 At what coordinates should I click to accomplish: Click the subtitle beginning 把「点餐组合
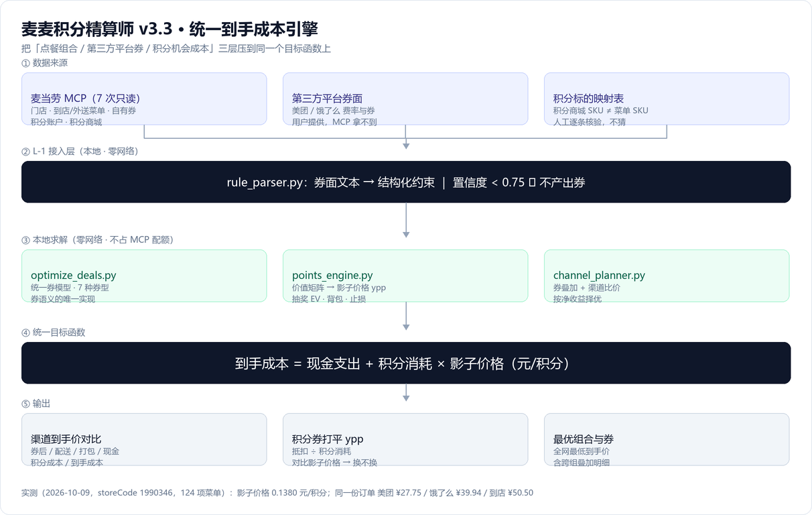click(176, 49)
